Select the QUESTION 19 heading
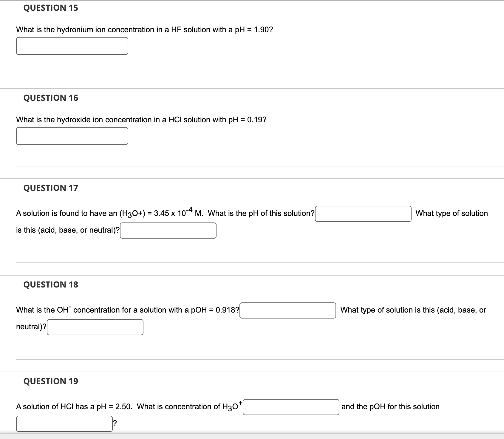The width and height of the screenshot is (504, 439). click(51, 381)
